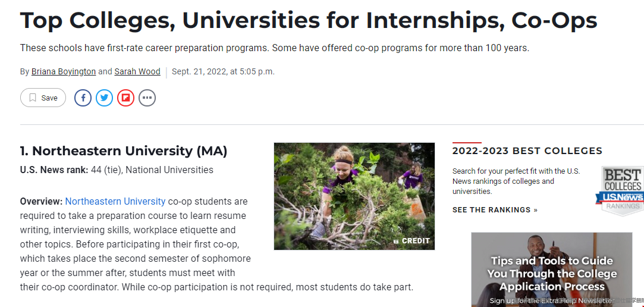Save this article

click(x=43, y=98)
